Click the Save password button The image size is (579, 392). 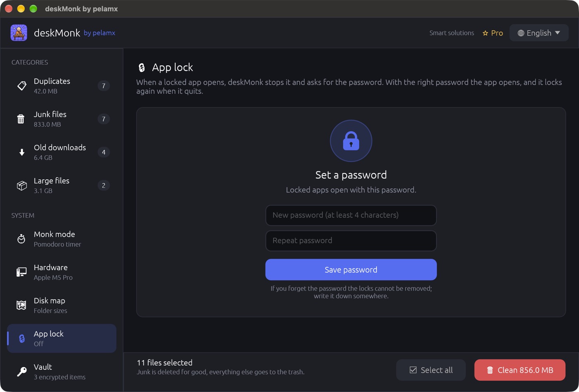pyautogui.click(x=351, y=270)
